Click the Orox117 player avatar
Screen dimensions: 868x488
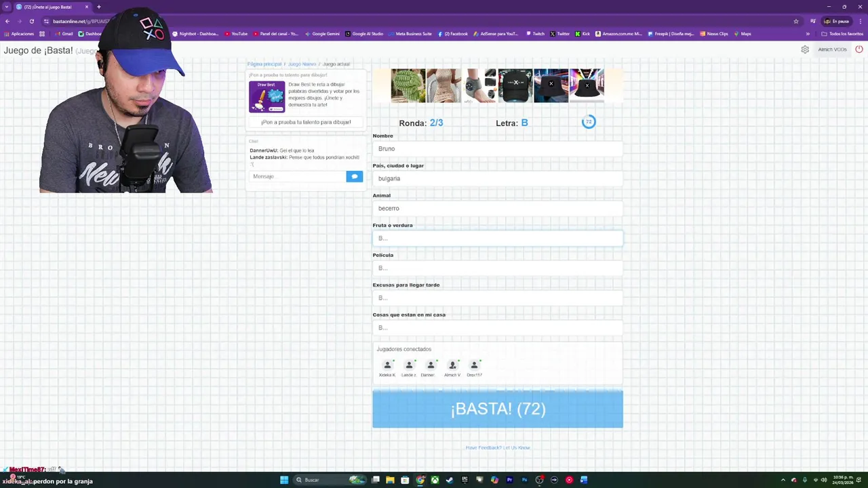pos(474,365)
